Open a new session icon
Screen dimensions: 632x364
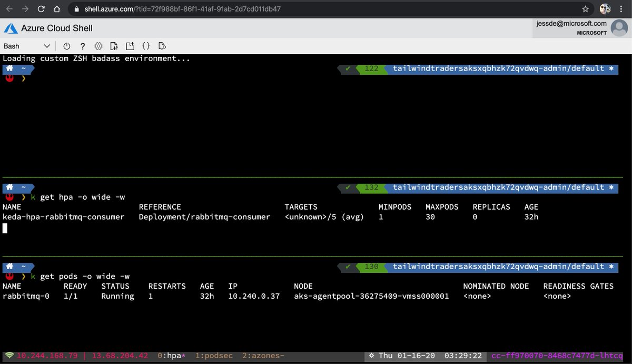point(130,46)
